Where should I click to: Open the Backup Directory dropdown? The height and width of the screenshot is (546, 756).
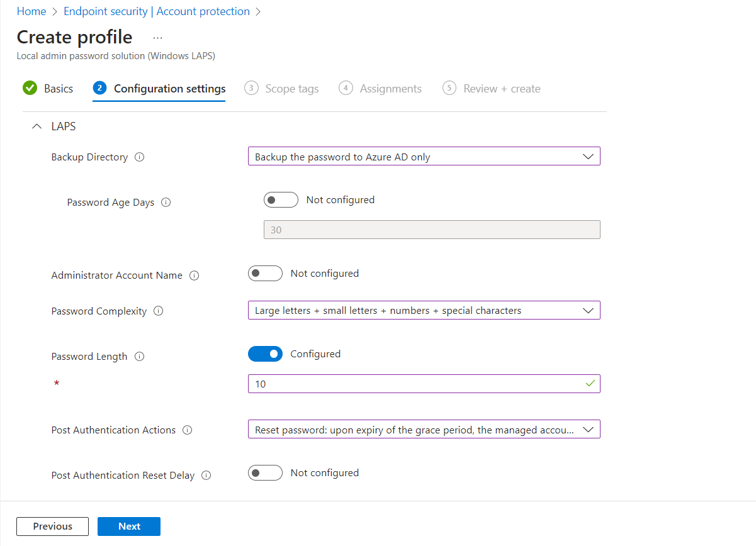(x=424, y=157)
